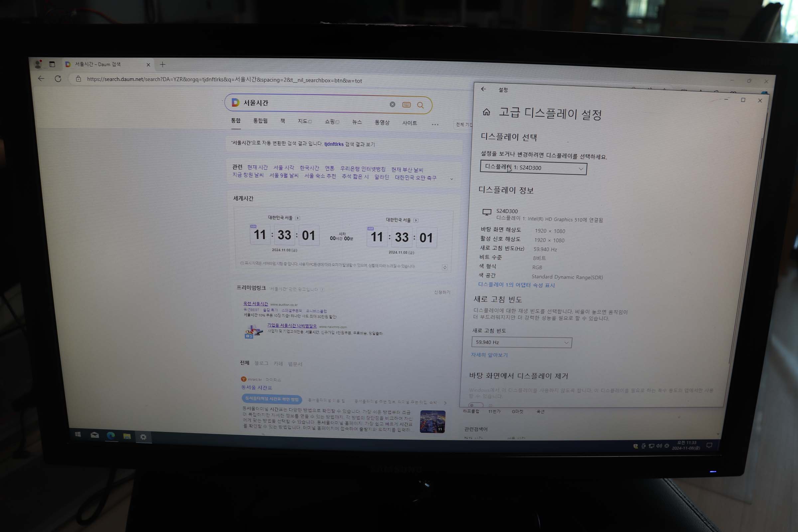The image size is (798, 532).
Task: Click Microsoft Edge on the taskbar
Action: click(x=111, y=435)
